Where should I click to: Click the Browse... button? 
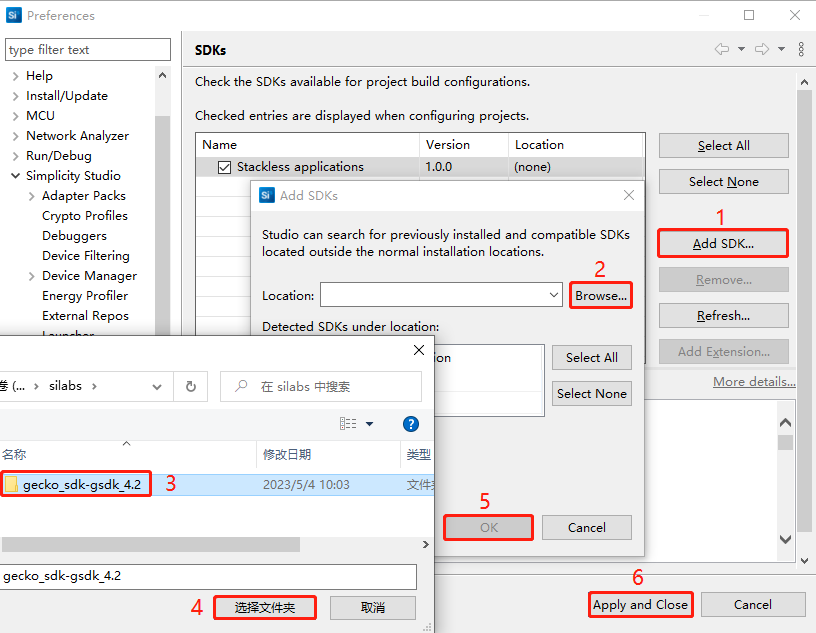(x=601, y=296)
